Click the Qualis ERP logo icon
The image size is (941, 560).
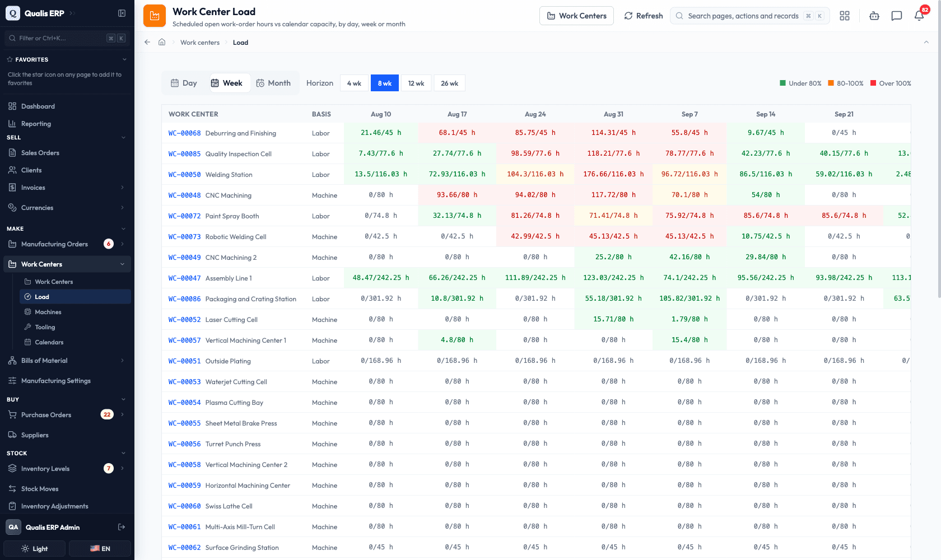(x=13, y=13)
